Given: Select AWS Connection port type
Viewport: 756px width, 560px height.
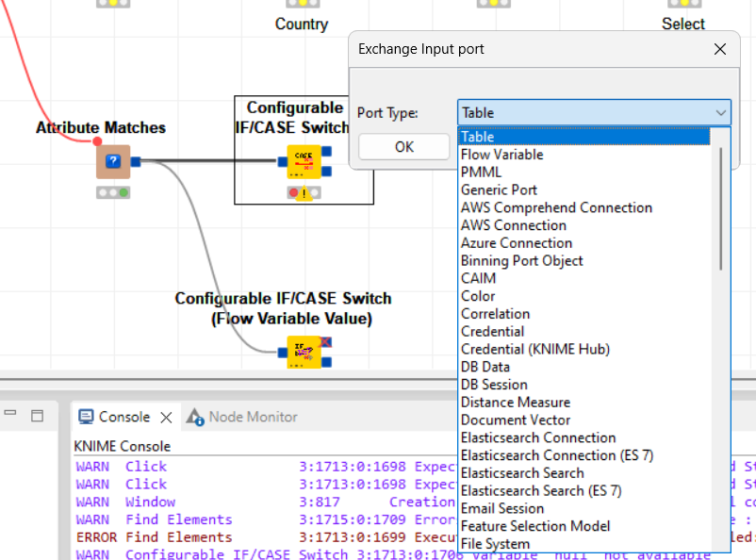Looking at the screenshot, I should [x=584, y=225].
